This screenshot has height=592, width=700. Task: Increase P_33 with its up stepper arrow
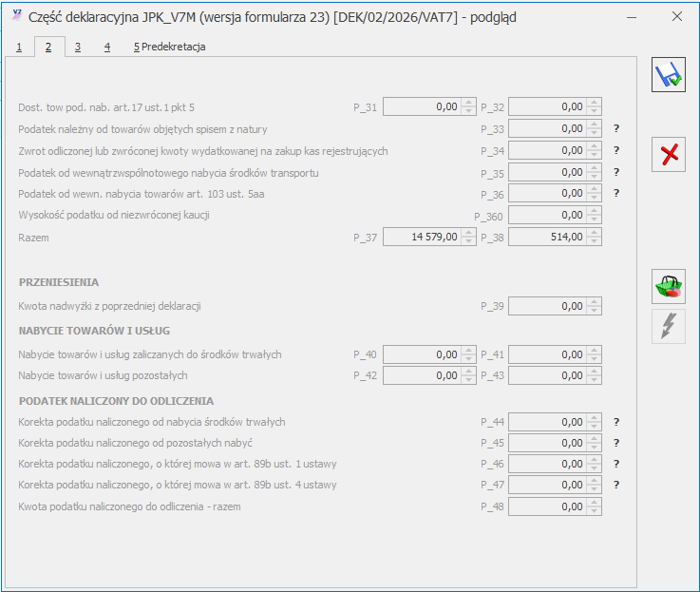(595, 124)
